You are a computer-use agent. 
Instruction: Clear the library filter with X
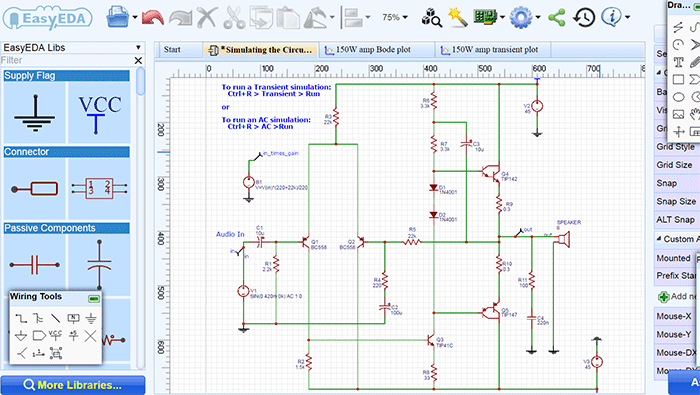coord(138,60)
